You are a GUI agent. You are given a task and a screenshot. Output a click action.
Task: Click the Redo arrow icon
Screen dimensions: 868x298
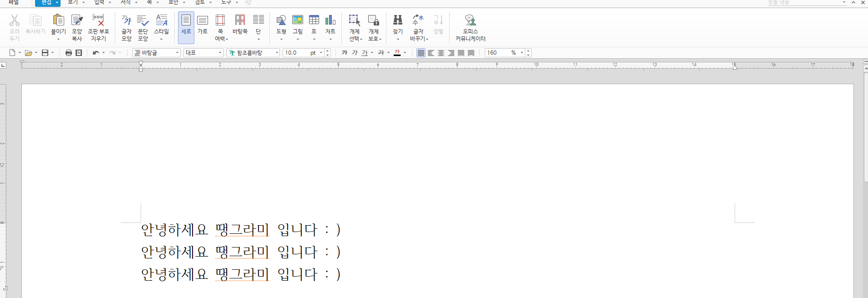click(x=112, y=53)
